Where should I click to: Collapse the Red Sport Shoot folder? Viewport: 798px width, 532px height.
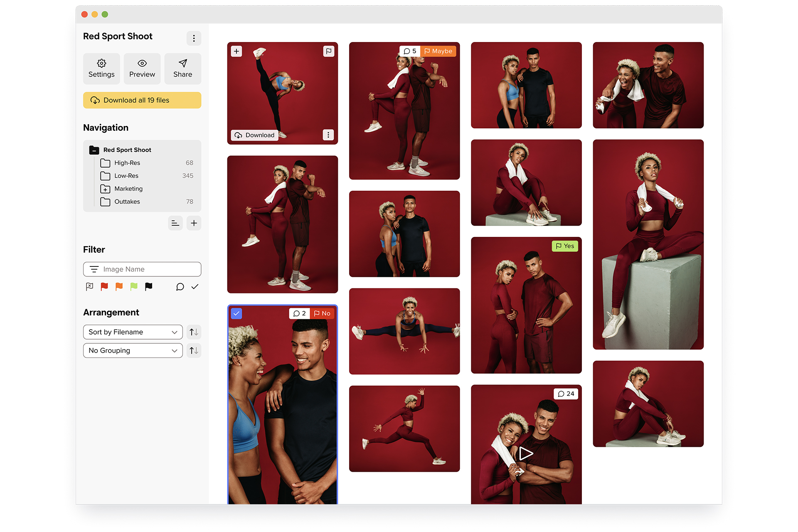(x=94, y=150)
